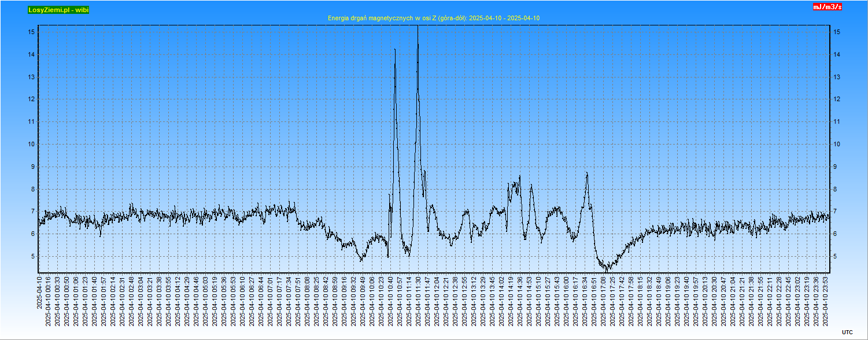This screenshot has height=340, width=868.
Task: Click the 14 label on right y-axis
Action: click(837, 55)
